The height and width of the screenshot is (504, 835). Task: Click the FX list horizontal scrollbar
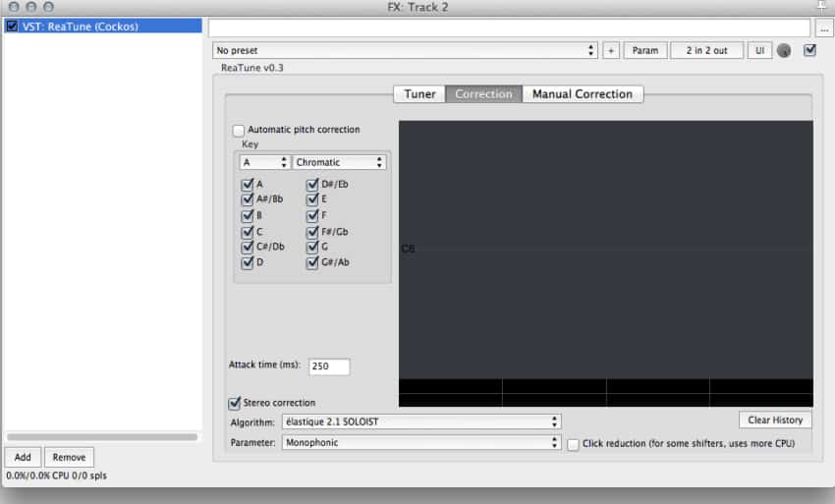coord(101,436)
